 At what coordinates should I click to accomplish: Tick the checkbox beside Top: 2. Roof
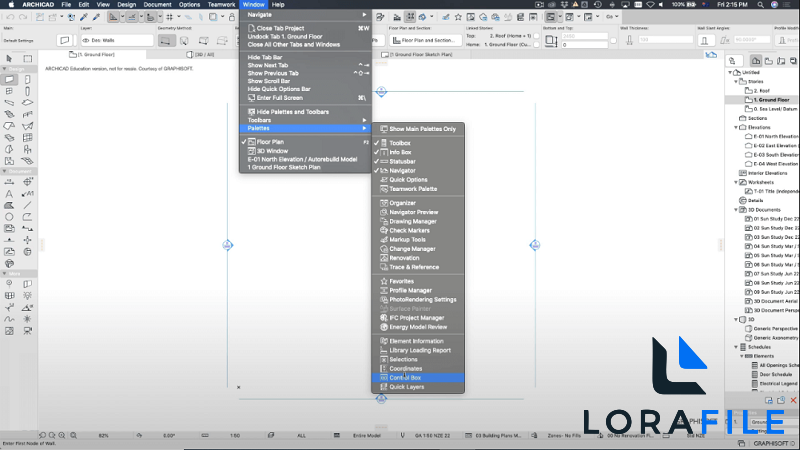coord(536,36)
